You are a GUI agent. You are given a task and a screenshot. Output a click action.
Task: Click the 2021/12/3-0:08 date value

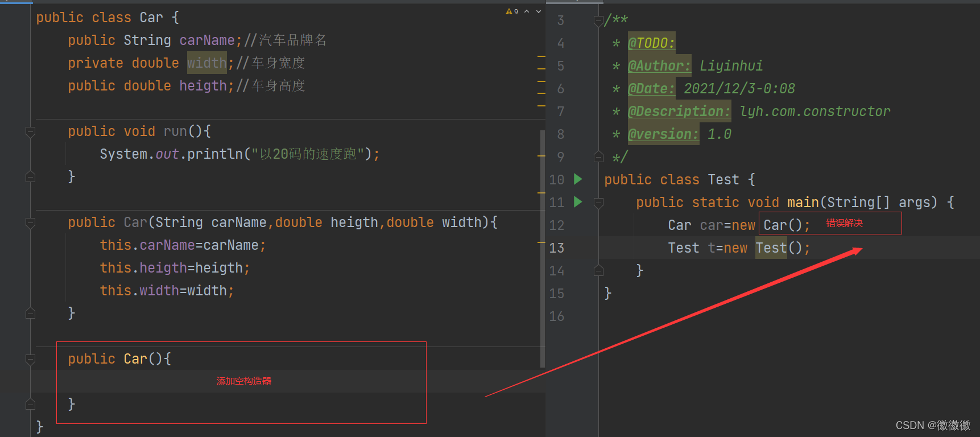tap(739, 89)
